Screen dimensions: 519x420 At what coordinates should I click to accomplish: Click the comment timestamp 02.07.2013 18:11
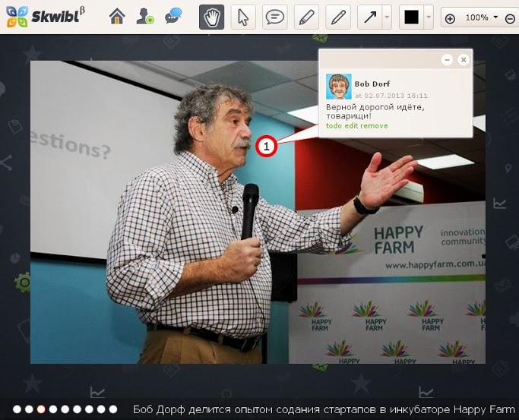tap(391, 96)
